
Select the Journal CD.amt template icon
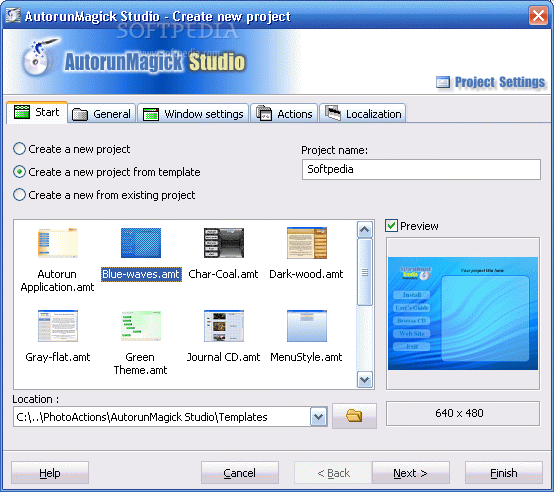pyautogui.click(x=224, y=326)
